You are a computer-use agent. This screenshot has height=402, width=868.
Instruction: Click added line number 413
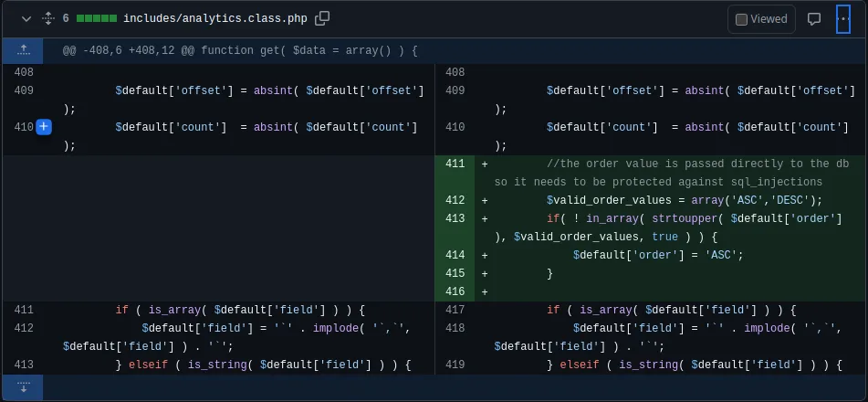(455, 218)
